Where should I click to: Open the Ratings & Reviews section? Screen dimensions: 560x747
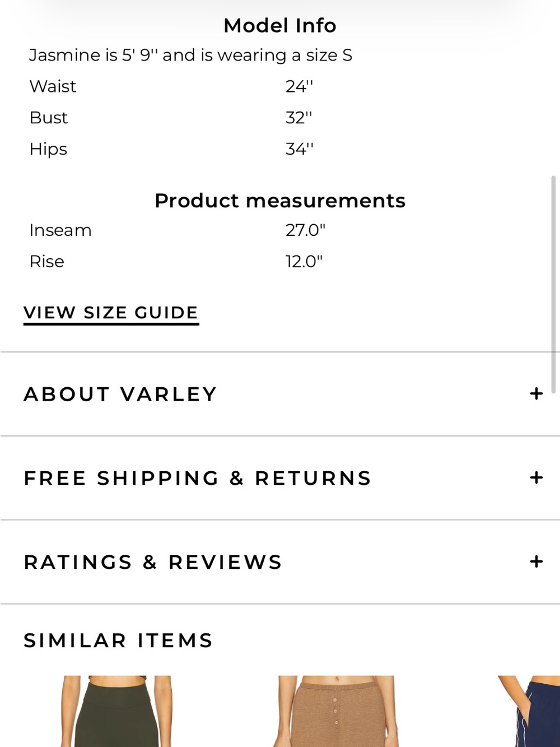280,562
